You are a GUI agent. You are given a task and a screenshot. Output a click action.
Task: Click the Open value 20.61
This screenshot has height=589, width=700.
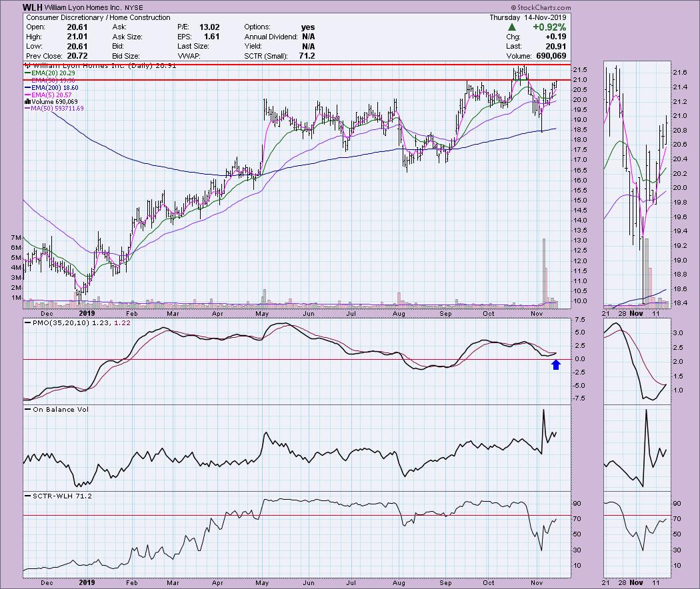point(77,27)
